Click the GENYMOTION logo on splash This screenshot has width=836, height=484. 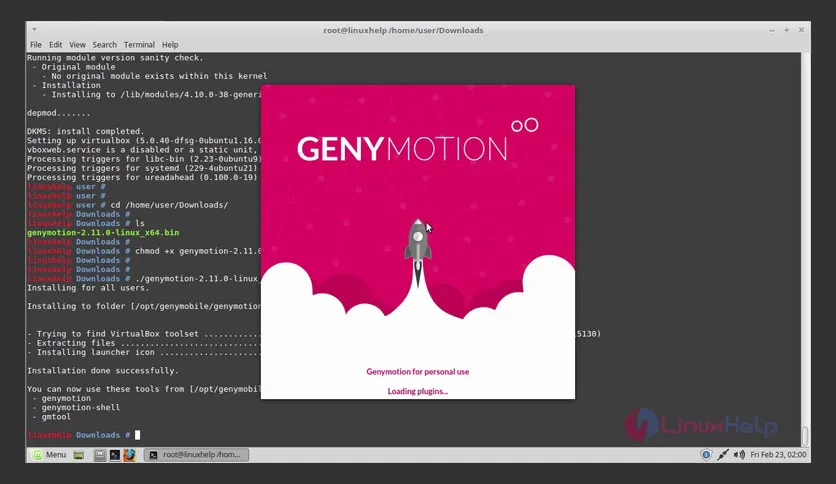tap(417, 141)
